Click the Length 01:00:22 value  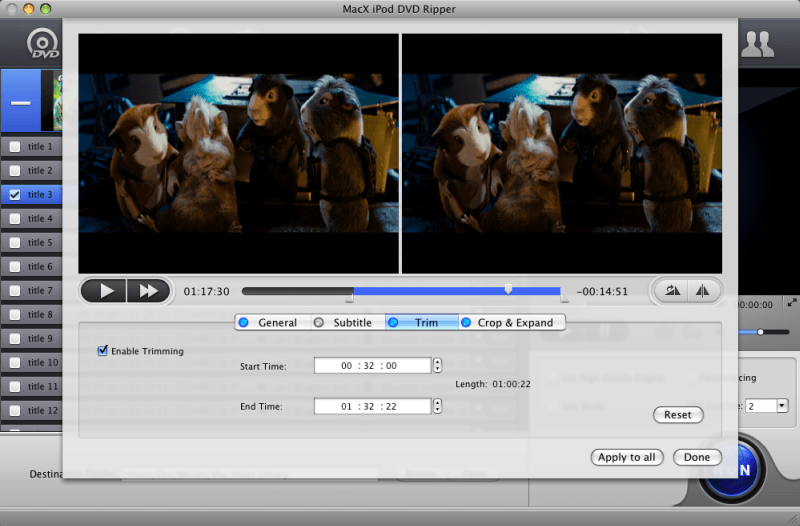point(511,384)
